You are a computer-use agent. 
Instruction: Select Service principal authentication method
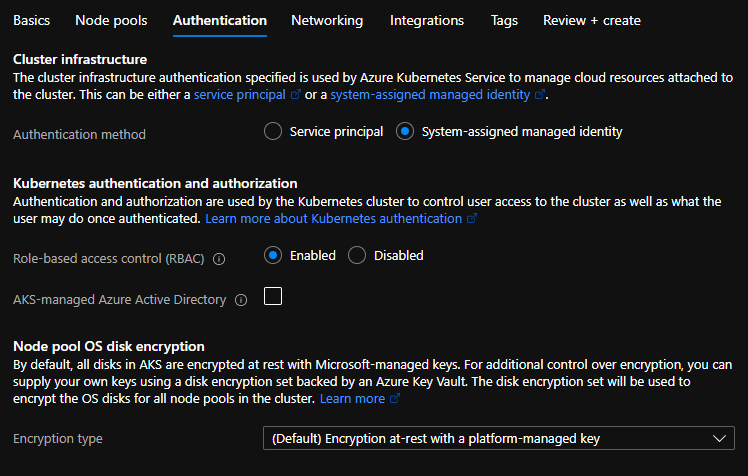(x=273, y=131)
